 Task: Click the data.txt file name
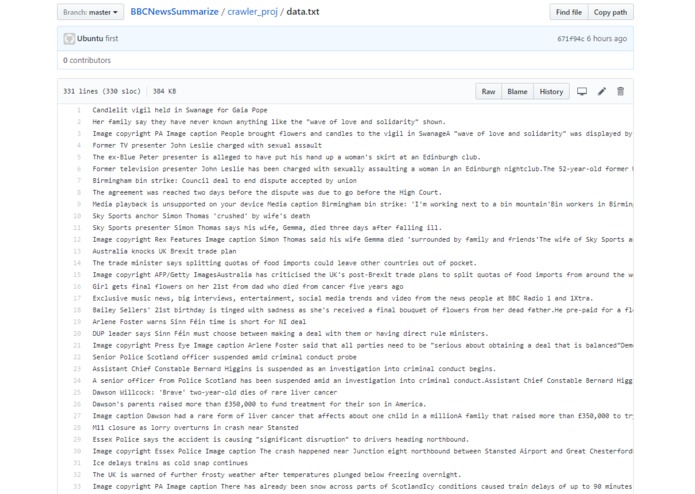(303, 12)
